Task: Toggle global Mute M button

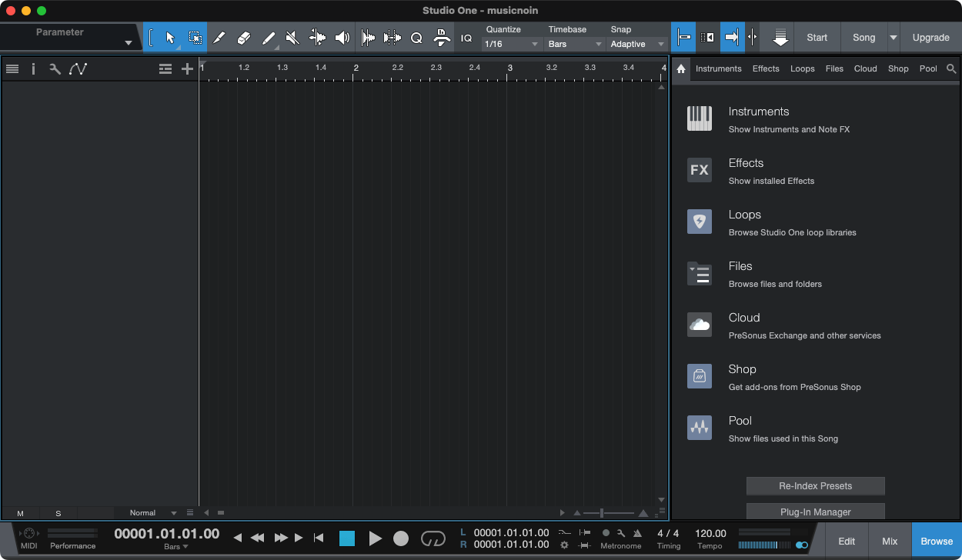Action: coord(20,513)
